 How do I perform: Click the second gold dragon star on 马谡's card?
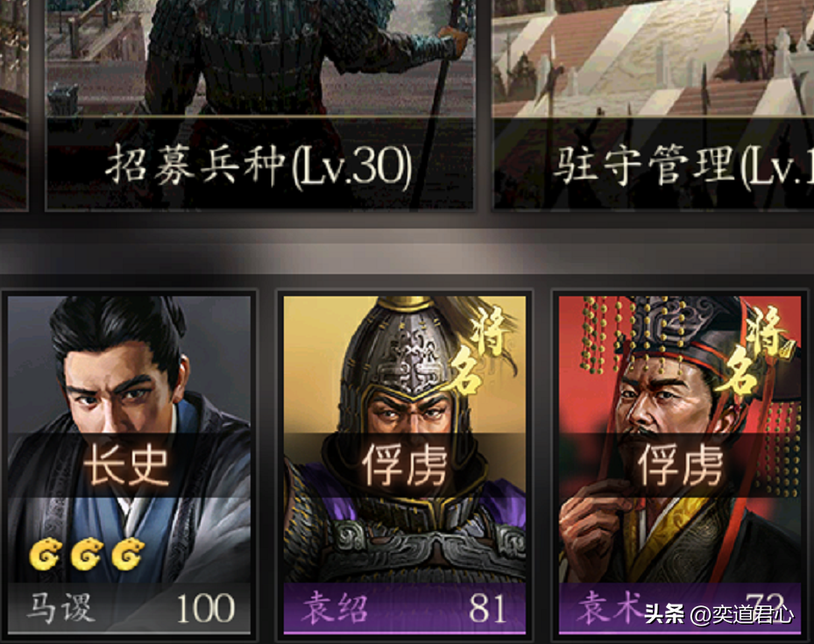86,554
